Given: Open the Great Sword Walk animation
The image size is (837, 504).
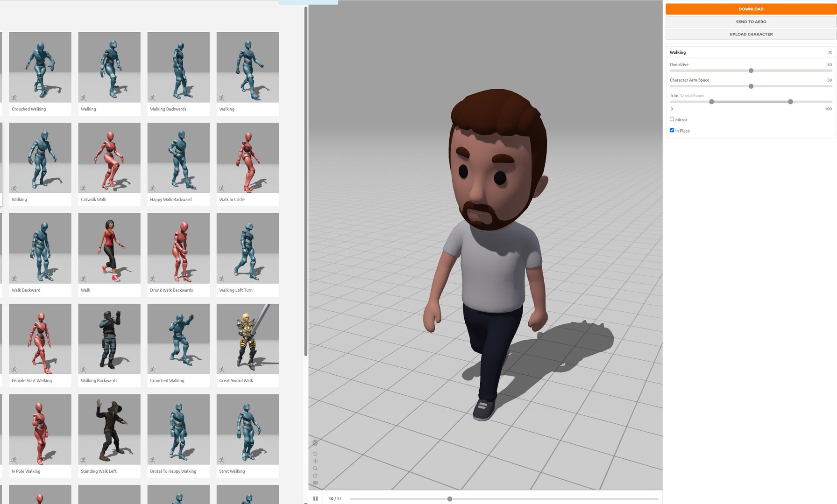Looking at the screenshot, I should (x=248, y=345).
